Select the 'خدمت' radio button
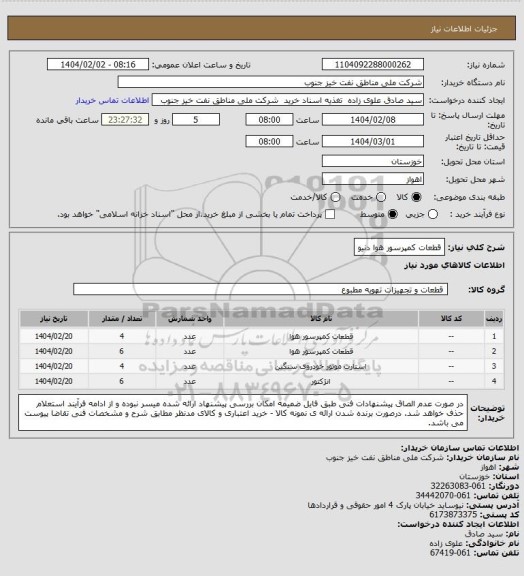Viewport: 524px width, 576px height. coord(381,197)
